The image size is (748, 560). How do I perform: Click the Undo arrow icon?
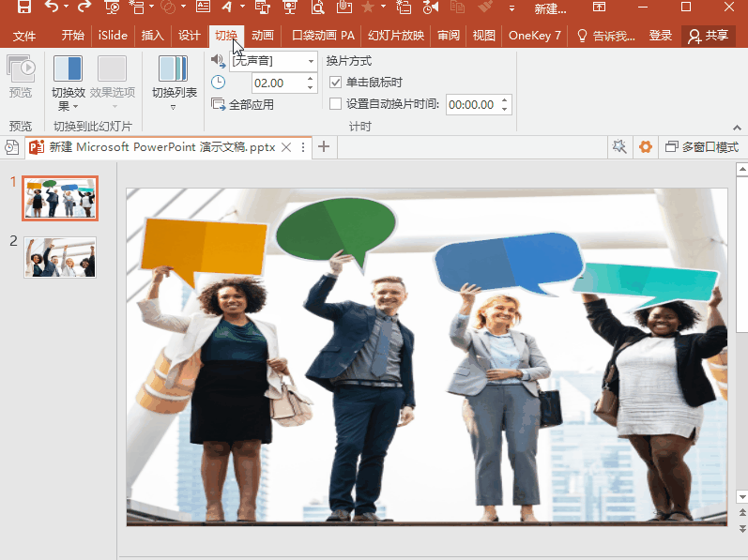pyautogui.click(x=52, y=7)
